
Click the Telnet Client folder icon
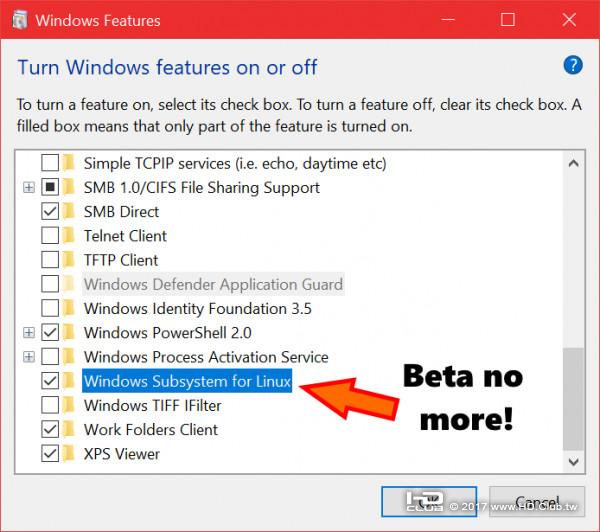tap(69, 235)
